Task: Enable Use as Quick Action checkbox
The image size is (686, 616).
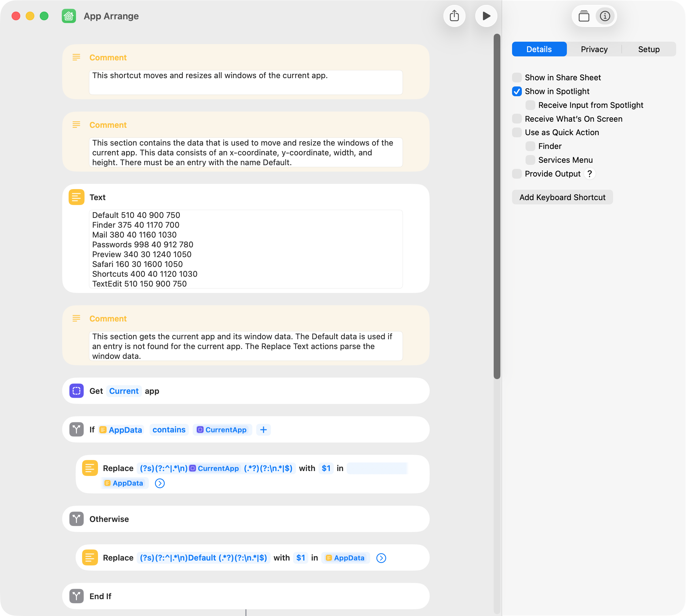Action: point(517,132)
